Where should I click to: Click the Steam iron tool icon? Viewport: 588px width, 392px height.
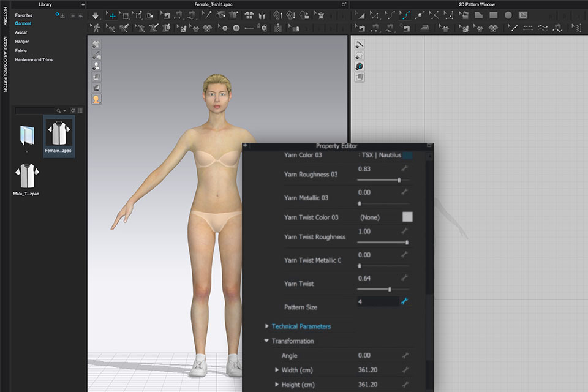(x=425, y=28)
